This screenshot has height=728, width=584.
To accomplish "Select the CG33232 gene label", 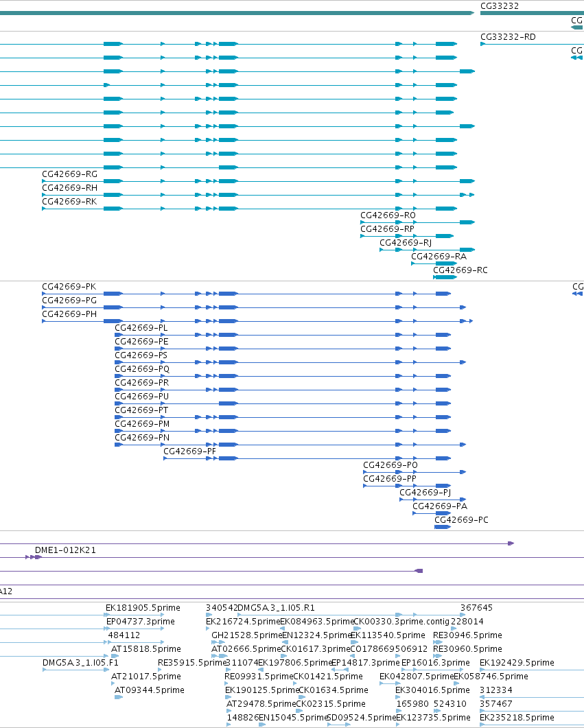I will coord(500,6).
